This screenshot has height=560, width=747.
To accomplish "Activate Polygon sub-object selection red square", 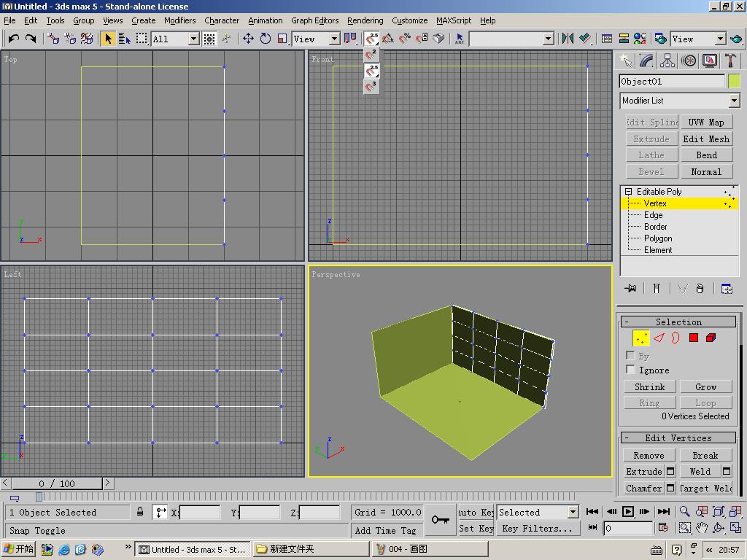I will click(693, 338).
